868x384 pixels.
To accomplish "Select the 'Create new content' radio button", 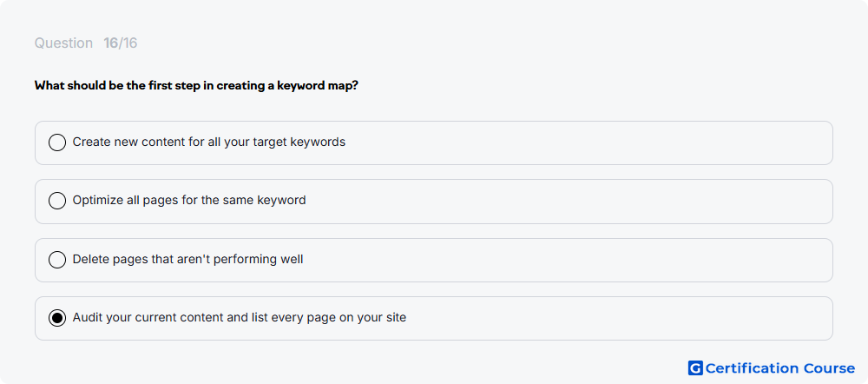I will coord(57,142).
